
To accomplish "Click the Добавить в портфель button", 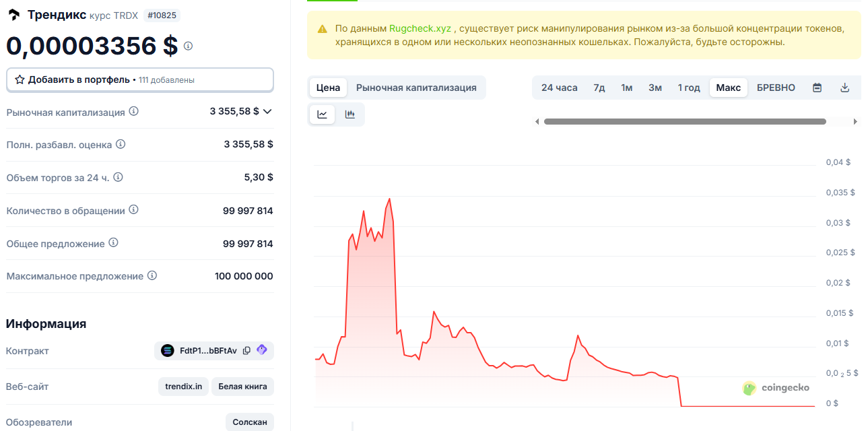I will (x=140, y=79).
